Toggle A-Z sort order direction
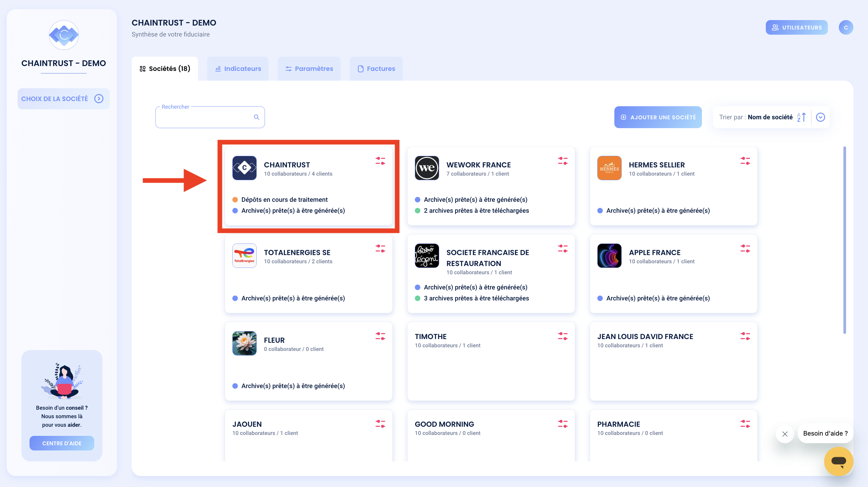Screen dimensions: 868x487 (801, 117)
